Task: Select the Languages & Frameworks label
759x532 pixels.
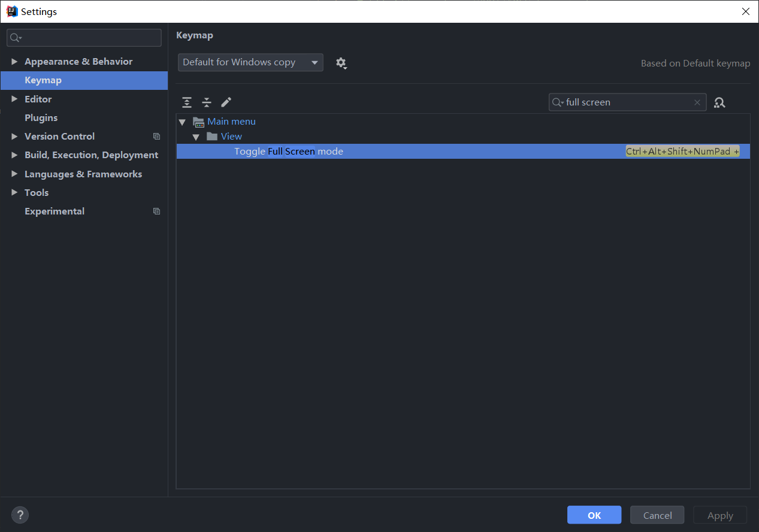Action: click(83, 174)
